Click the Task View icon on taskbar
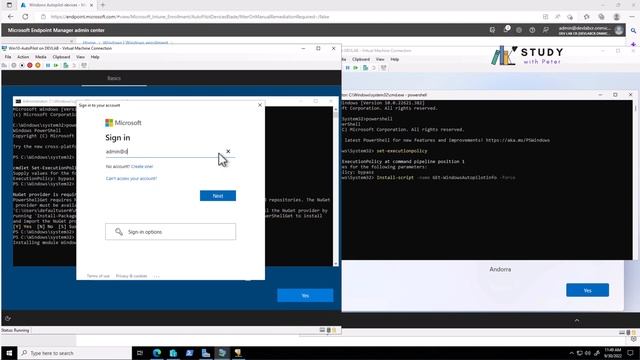 click(140, 353)
